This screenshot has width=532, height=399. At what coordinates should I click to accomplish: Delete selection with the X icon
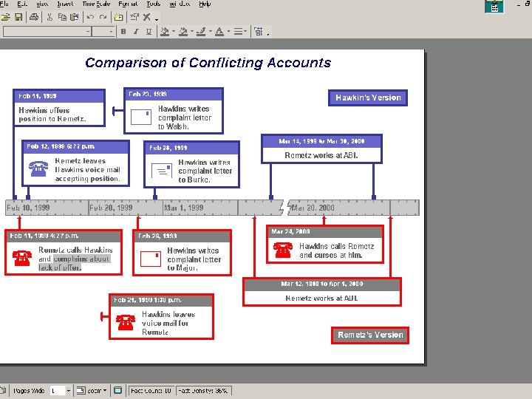pyautogui.click(x=146, y=17)
